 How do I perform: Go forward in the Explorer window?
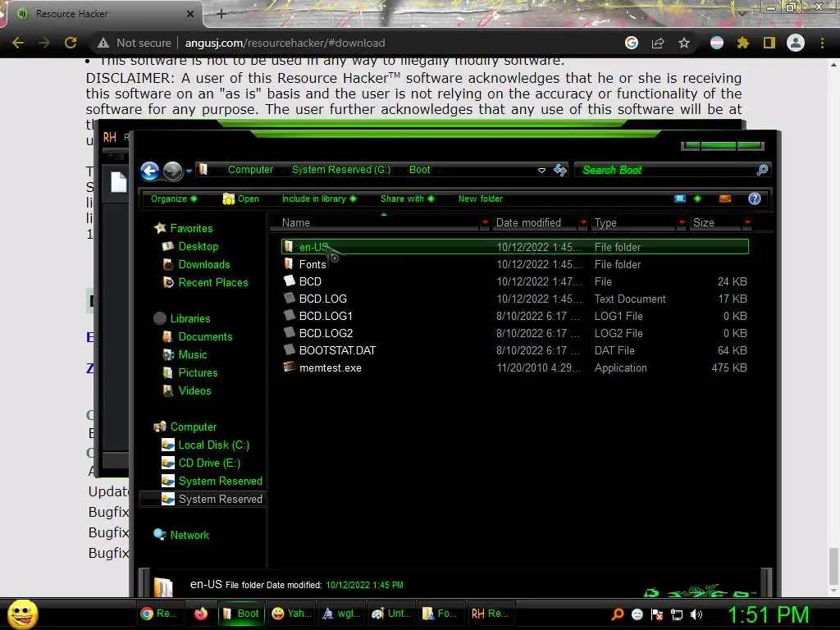[172, 171]
